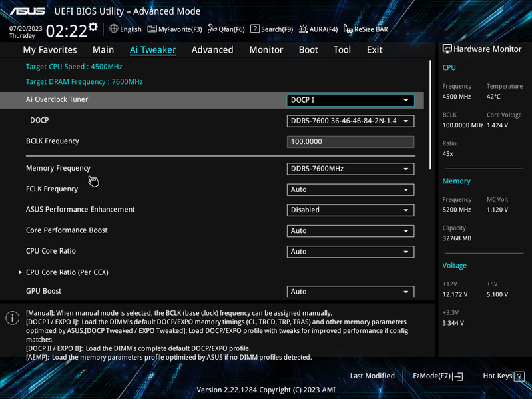Viewport: 532px width, 399px height.
Task: Open Ai Overclock Tuner dropdown
Action: (350, 100)
